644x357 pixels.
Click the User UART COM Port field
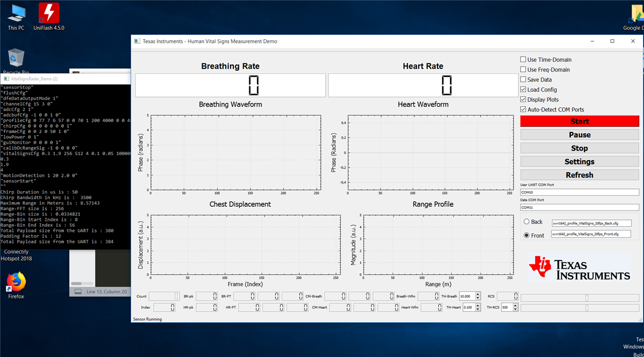(x=580, y=192)
